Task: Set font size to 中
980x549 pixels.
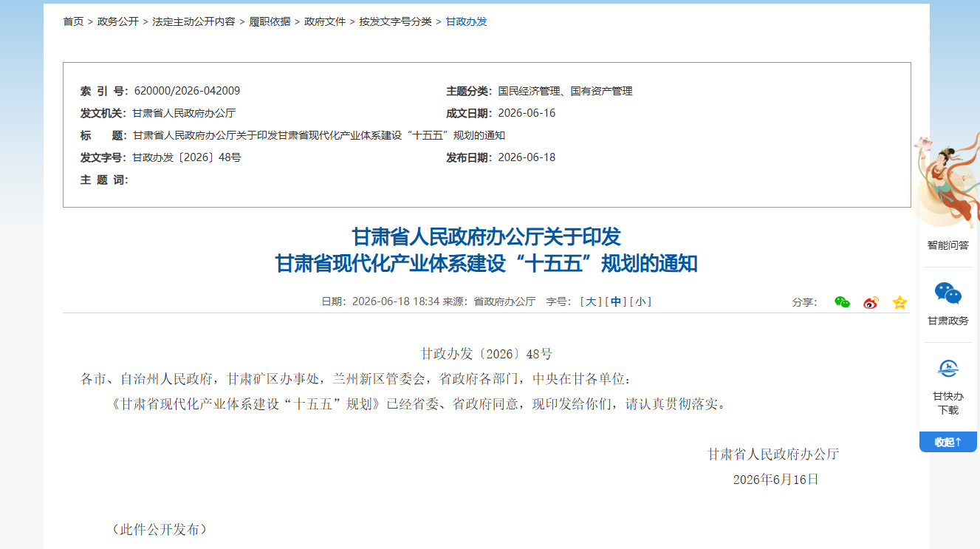Action: [x=616, y=301]
